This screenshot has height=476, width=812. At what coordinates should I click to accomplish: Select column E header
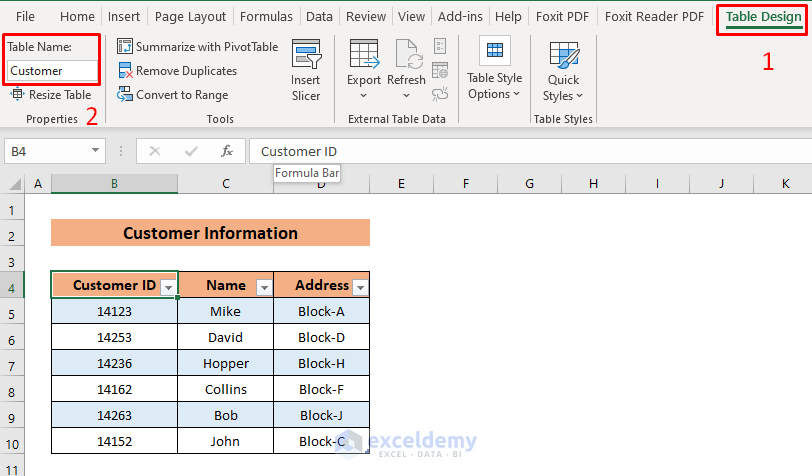401,183
